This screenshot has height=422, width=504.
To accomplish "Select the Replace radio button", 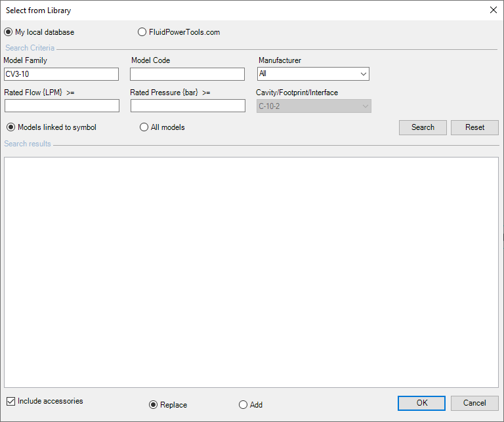I will [x=154, y=405].
